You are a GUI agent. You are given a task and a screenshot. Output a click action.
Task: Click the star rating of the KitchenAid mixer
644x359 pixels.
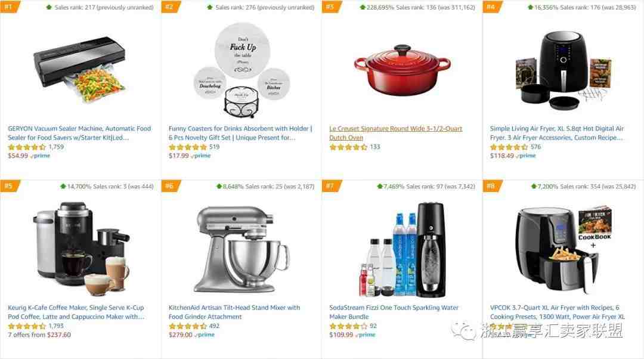pos(187,326)
